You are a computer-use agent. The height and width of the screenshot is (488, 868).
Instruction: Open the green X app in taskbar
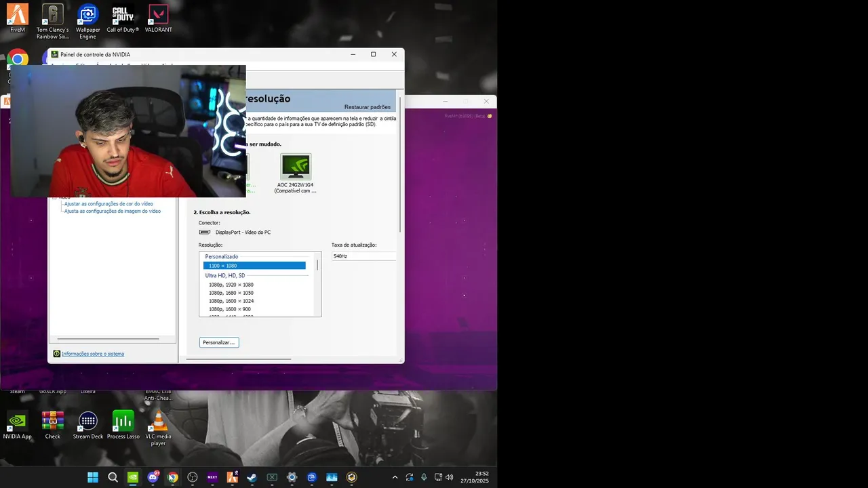[272, 477]
